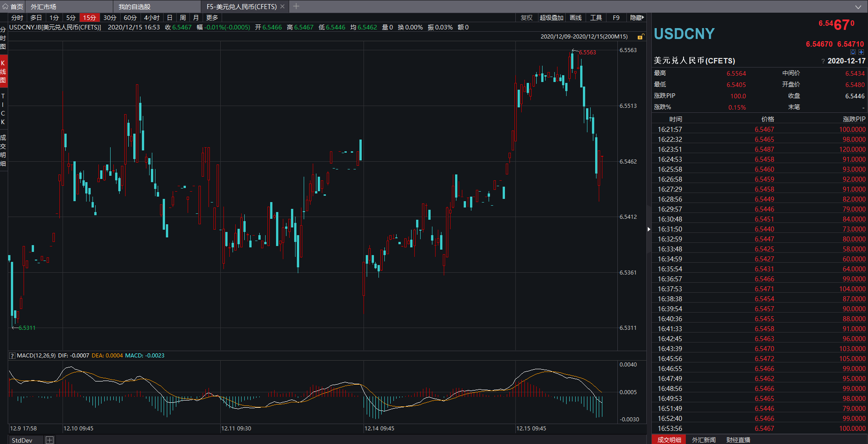
Task: Open TICK view in left sidebar
Action: (3, 109)
